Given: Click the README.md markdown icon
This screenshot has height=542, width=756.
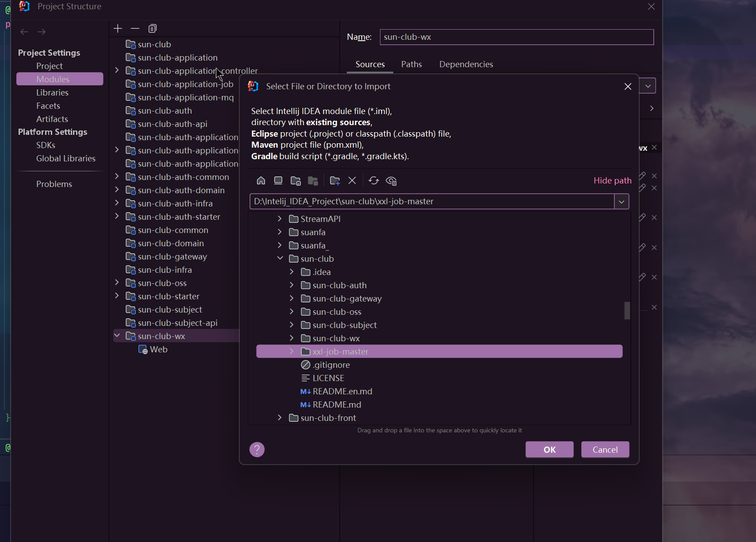Looking at the screenshot, I should pos(306,405).
